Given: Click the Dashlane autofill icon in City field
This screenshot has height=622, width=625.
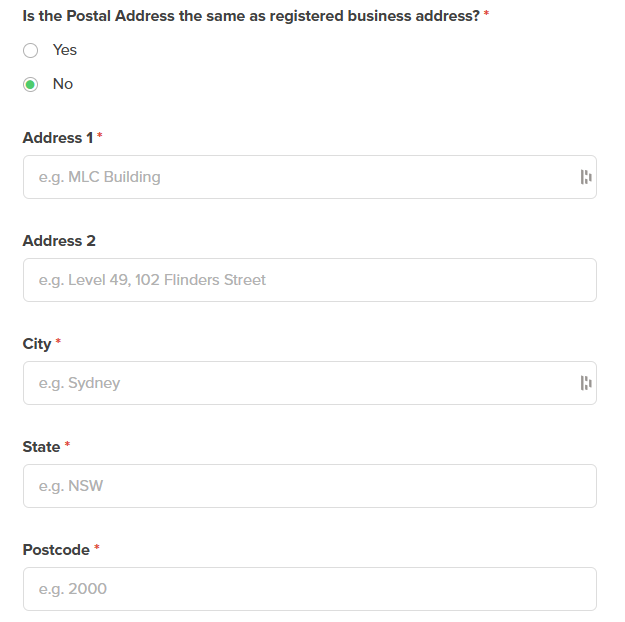Looking at the screenshot, I should pyautogui.click(x=586, y=383).
